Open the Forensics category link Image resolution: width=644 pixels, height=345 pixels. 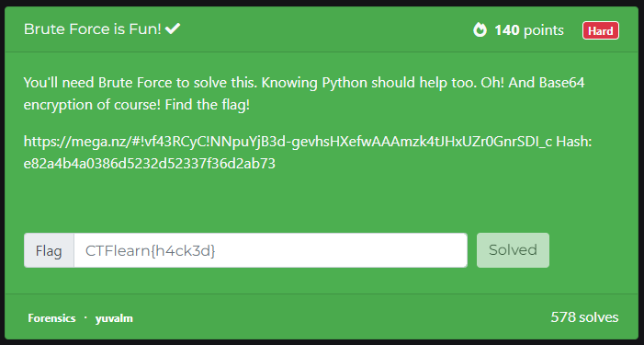click(51, 318)
